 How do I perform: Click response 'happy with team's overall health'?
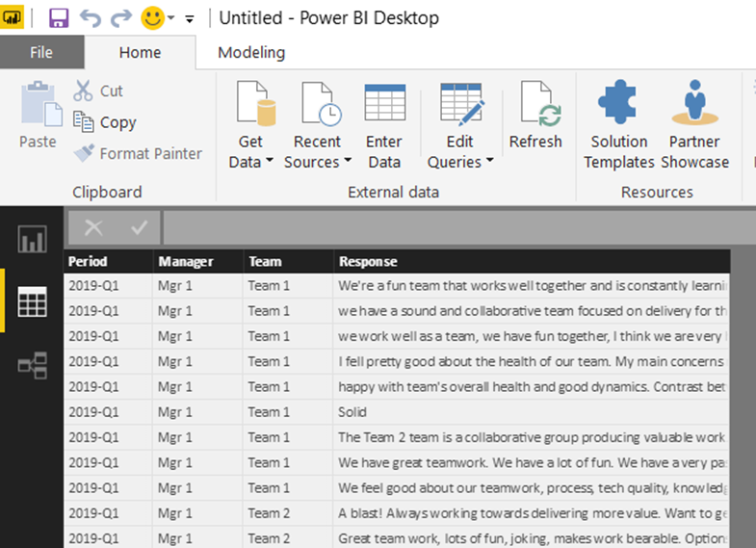531,386
